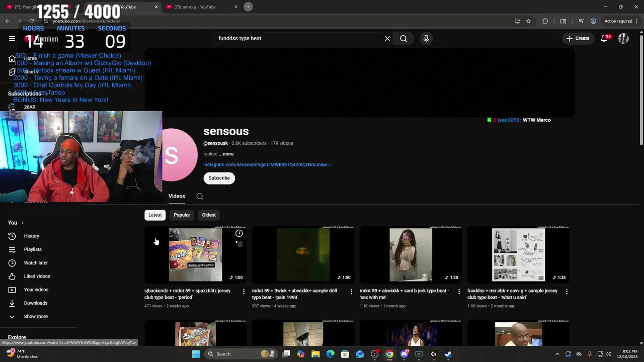Click Add to queue icon on 'period' thumbnail

pos(239,244)
